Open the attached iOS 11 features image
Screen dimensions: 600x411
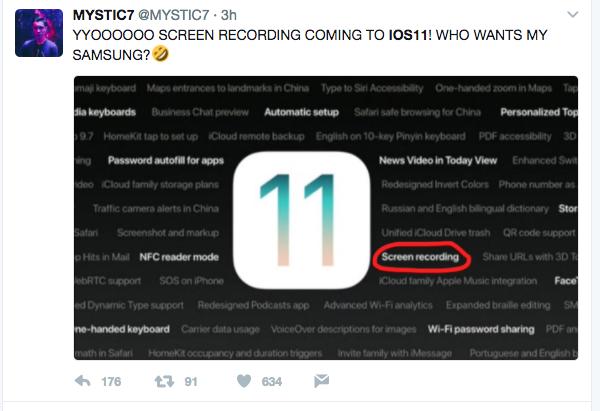326,218
